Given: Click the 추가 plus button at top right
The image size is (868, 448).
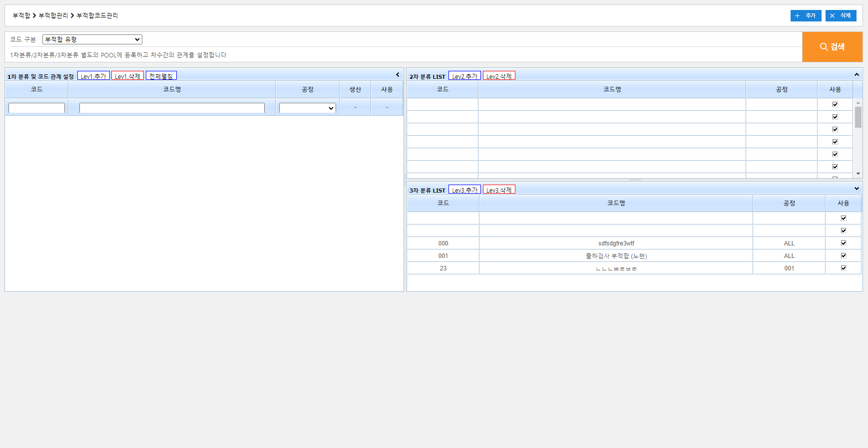Looking at the screenshot, I should [806, 16].
